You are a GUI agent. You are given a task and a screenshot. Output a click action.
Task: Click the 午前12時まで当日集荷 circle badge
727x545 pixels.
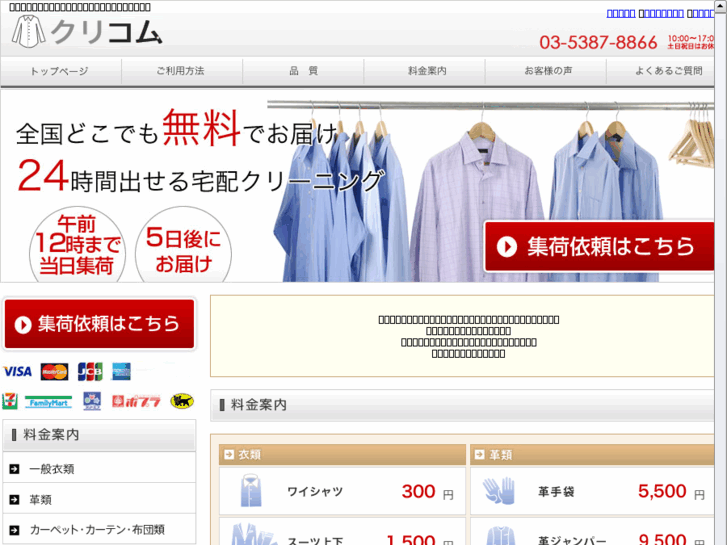(x=77, y=244)
